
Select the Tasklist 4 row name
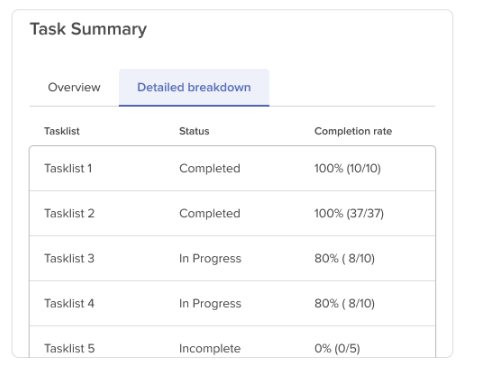(69, 303)
